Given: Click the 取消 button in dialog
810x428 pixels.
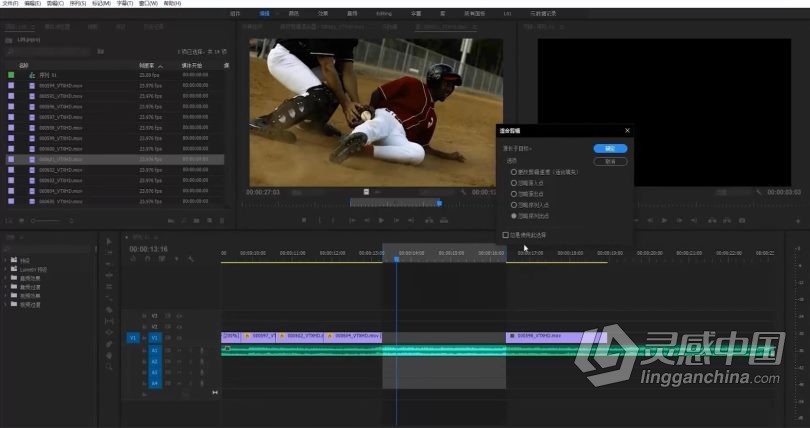Looking at the screenshot, I should (610, 162).
